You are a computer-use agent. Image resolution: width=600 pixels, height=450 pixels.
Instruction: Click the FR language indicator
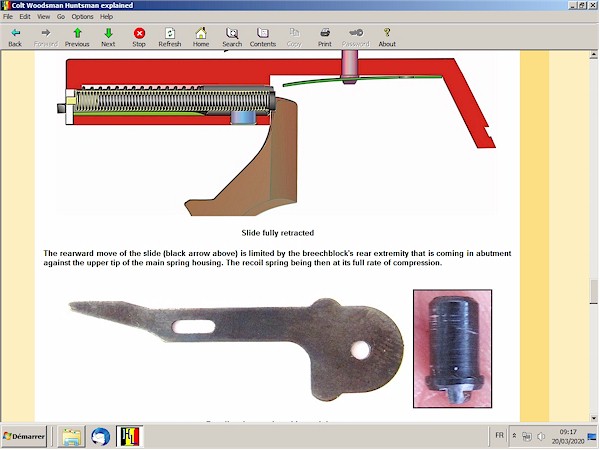coord(499,435)
